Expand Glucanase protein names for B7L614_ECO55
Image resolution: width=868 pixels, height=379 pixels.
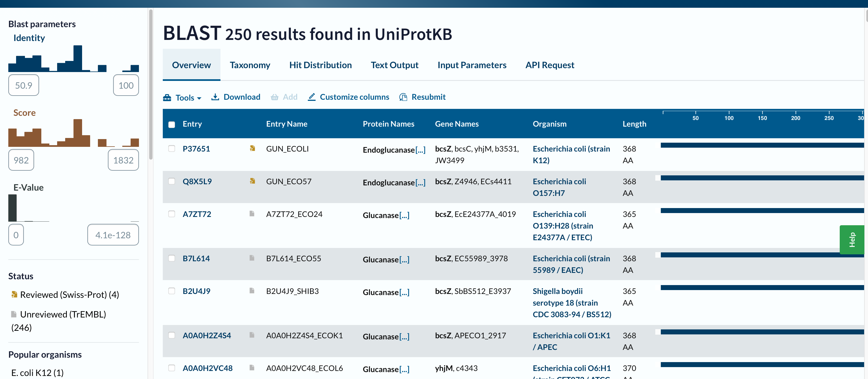tap(404, 260)
